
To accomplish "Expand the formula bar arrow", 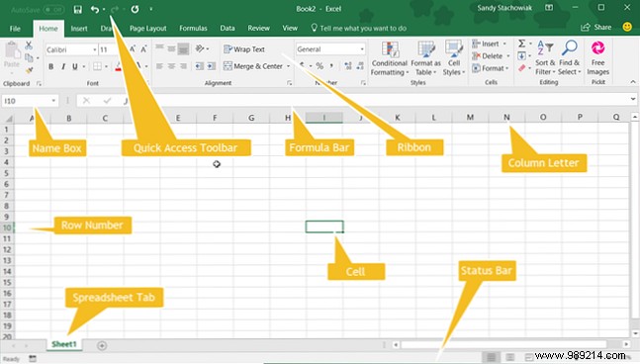I will [633, 99].
